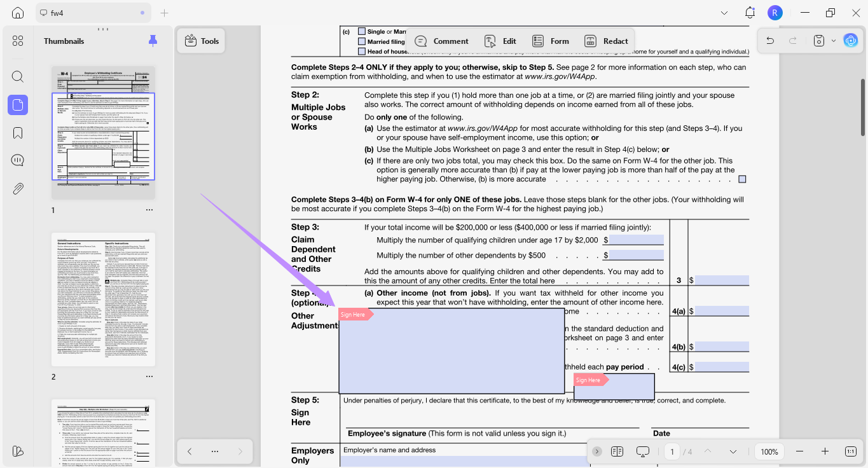Open the Attachments paperclip panel

(18, 188)
